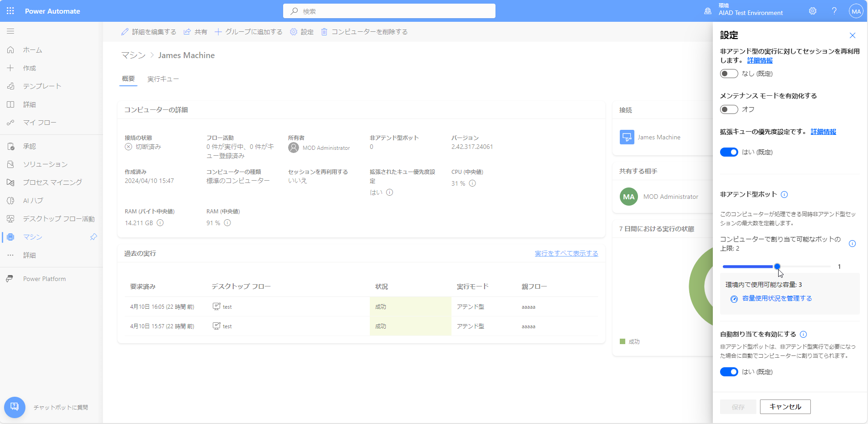Click the 成功 chart legend item
Image resolution: width=868 pixels, height=424 pixels.
click(x=630, y=341)
